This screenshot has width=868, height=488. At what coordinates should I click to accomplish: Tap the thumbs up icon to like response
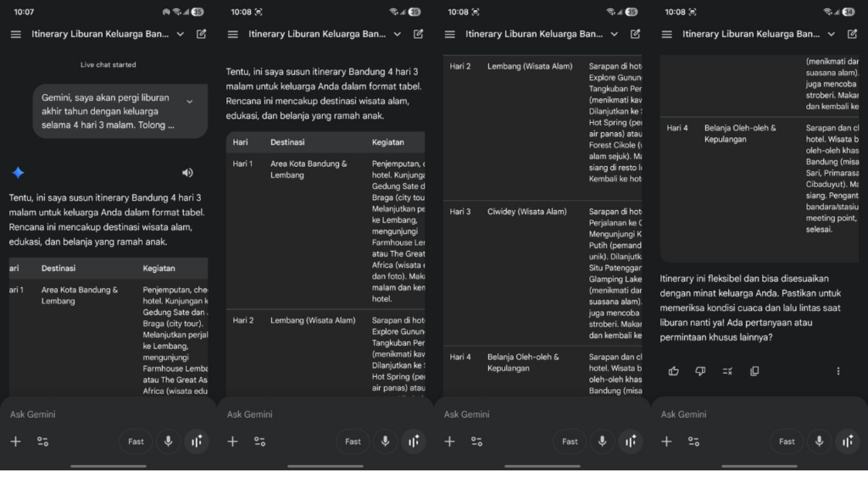coord(674,371)
